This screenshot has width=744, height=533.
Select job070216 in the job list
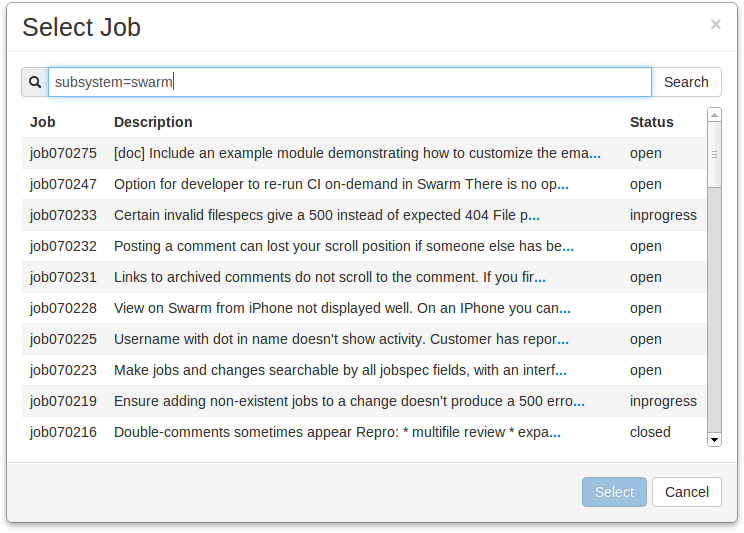364,432
